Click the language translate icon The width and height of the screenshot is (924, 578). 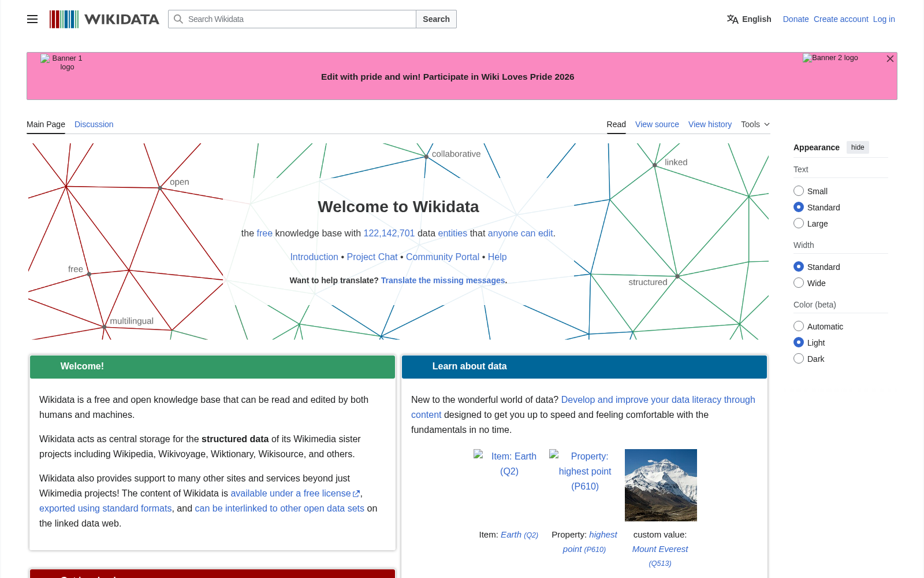[x=732, y=19]
